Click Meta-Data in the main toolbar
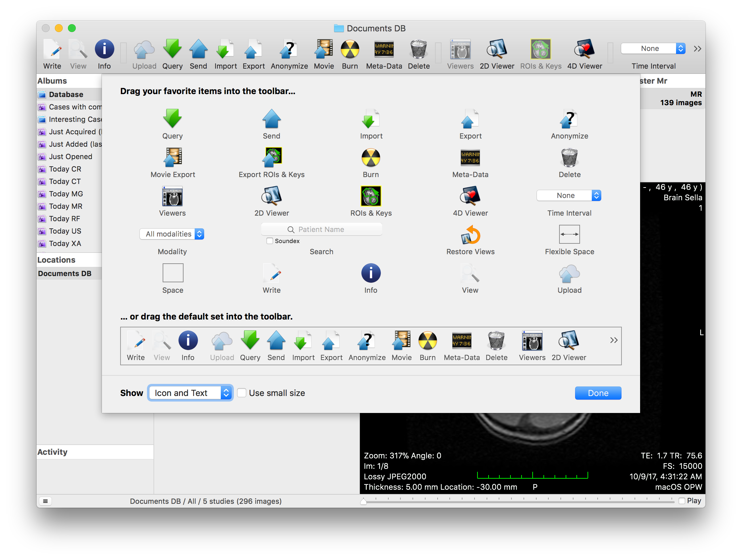742x560 pixels. [384, 54]
